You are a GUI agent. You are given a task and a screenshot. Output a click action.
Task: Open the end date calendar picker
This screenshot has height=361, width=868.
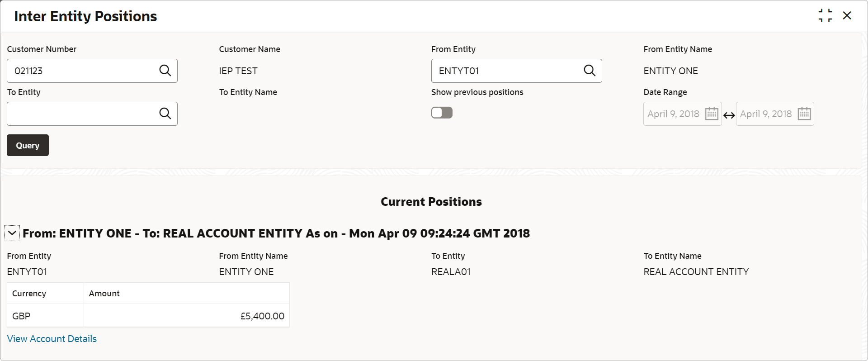coord(804,114)
